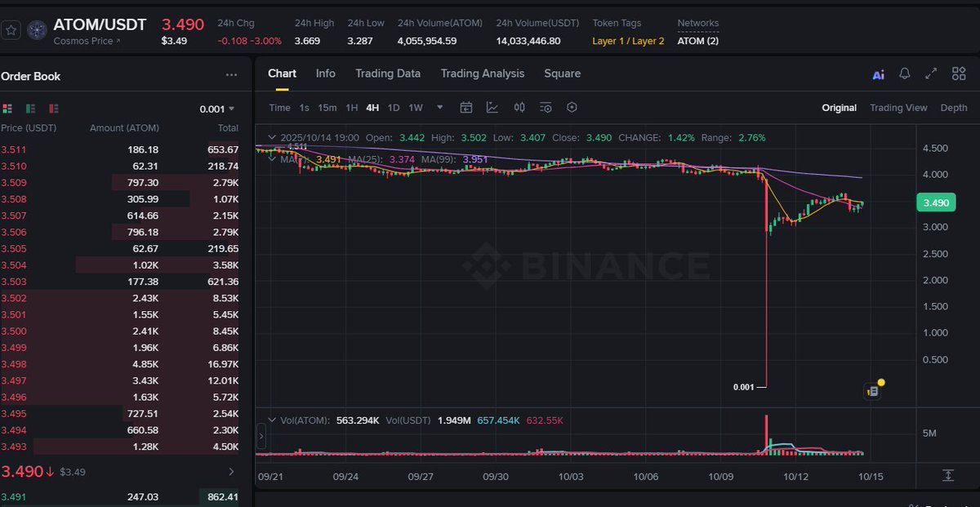980x507 pixels.
Task: Select sell order at price 3.509
Action: (x=119, y=182)
